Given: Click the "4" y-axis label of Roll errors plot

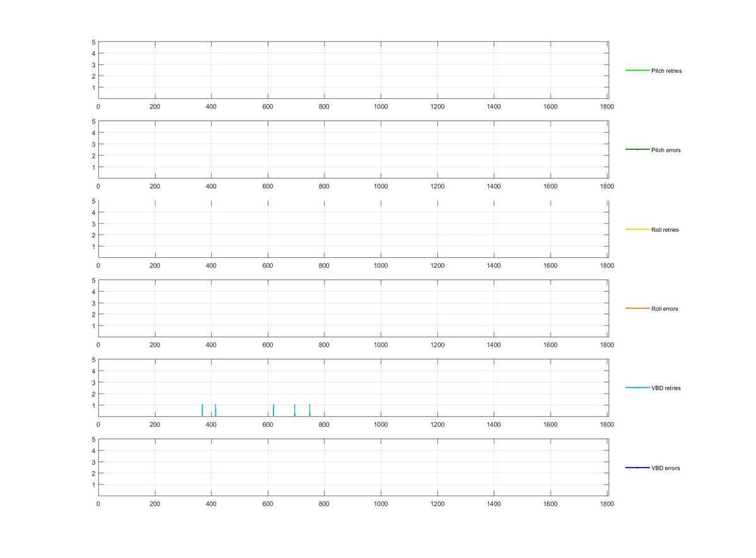Looking at the screenshot, I should point(93,292).
